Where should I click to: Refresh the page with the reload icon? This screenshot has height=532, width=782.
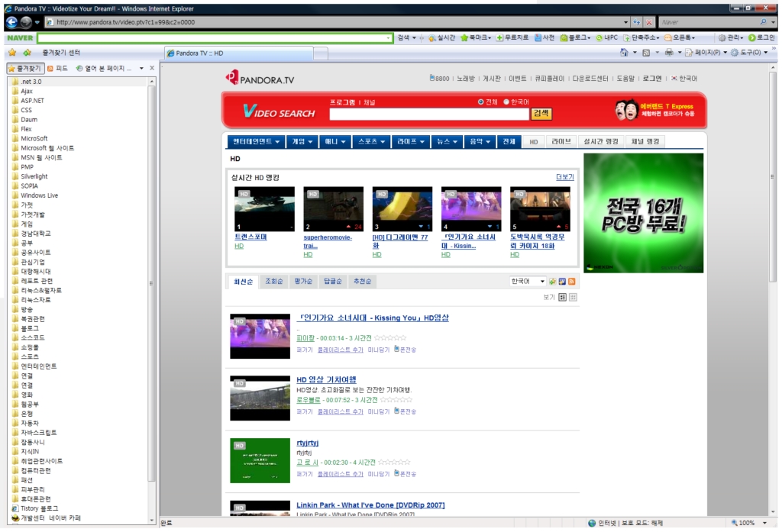click(637, 22)
